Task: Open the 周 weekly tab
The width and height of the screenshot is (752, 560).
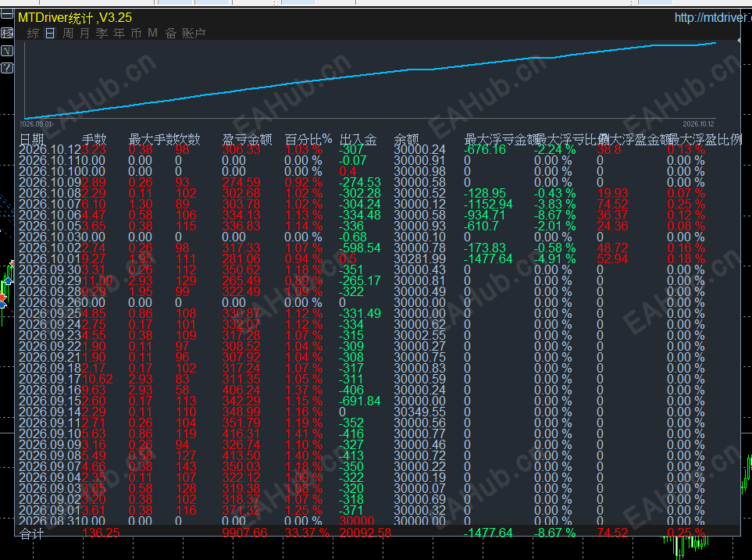Action: pyautogui.click(x=68, y=33)
